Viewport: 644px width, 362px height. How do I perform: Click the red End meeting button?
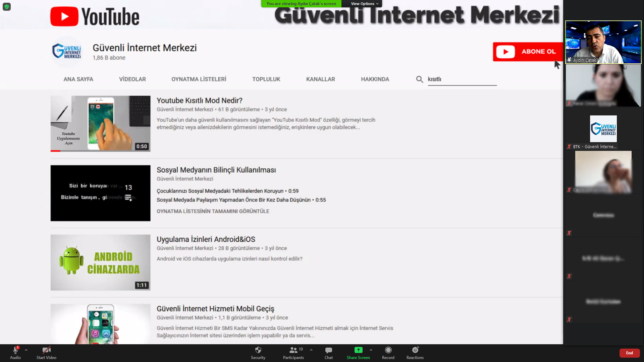pyautogui.click(x=630, y=353)
